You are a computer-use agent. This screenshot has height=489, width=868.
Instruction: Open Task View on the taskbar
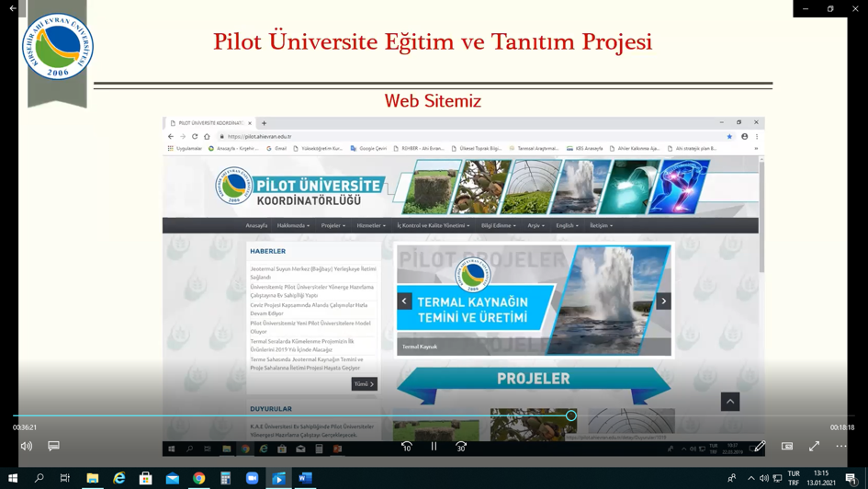(x=65, y=478)
